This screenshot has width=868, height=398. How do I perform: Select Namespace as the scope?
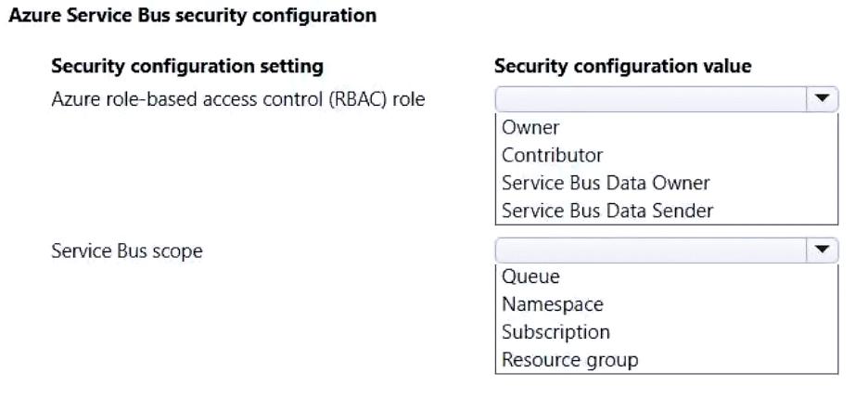(552, 304)
